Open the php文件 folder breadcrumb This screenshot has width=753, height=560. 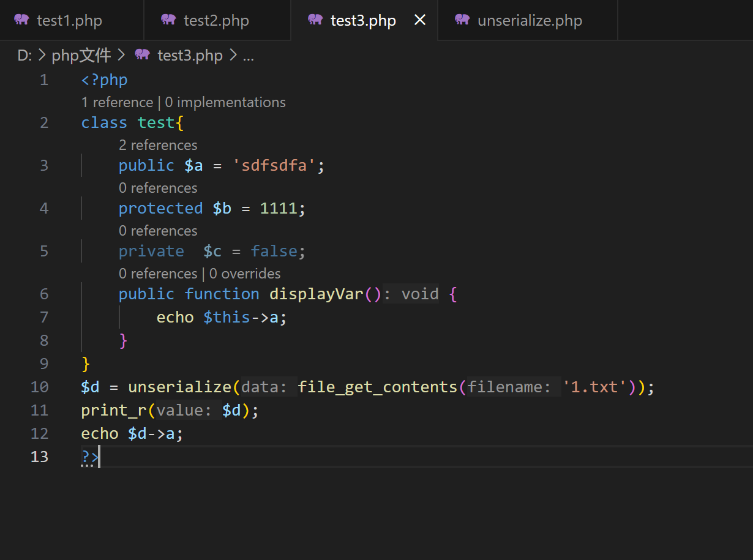pos(81,56)
